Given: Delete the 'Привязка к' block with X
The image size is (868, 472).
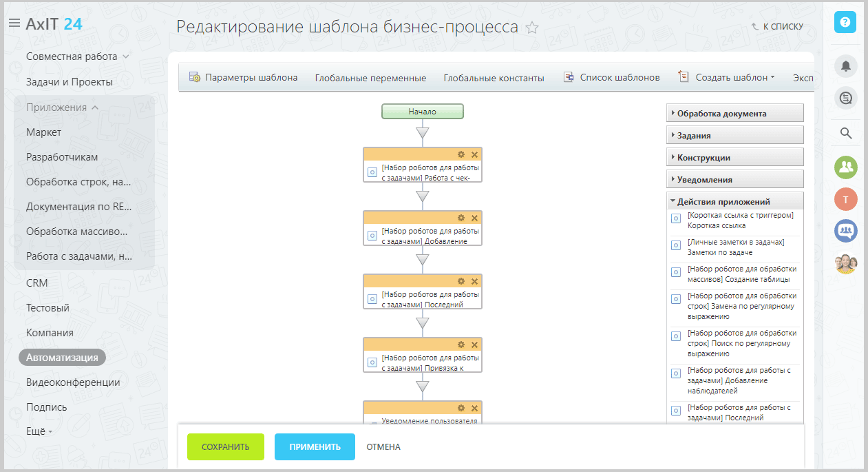Looking at the screenshot, I should click(x=474, y=344).
